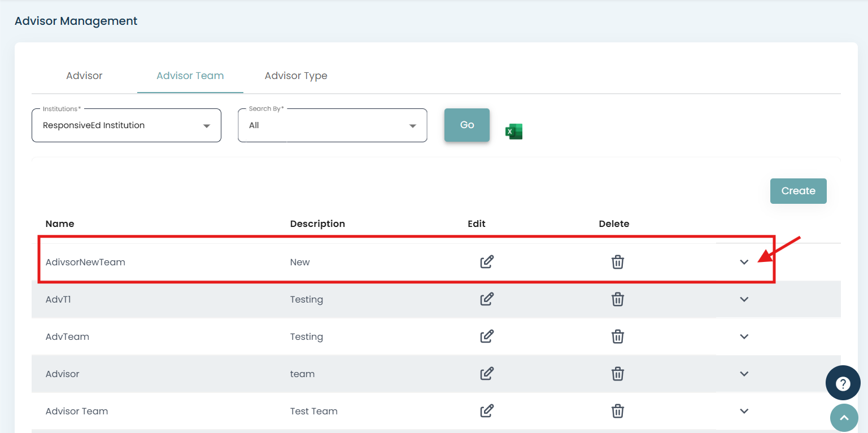Open the Search By dropdown
The width and height of the screenshot is (868, 433).
332,125
